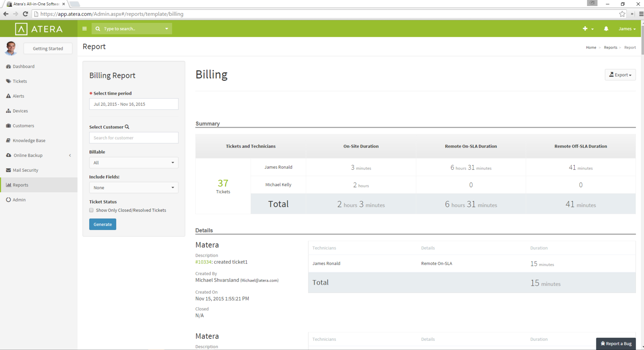Open the James user menu
Screen dimensions: 644x350
pos(627,29)
